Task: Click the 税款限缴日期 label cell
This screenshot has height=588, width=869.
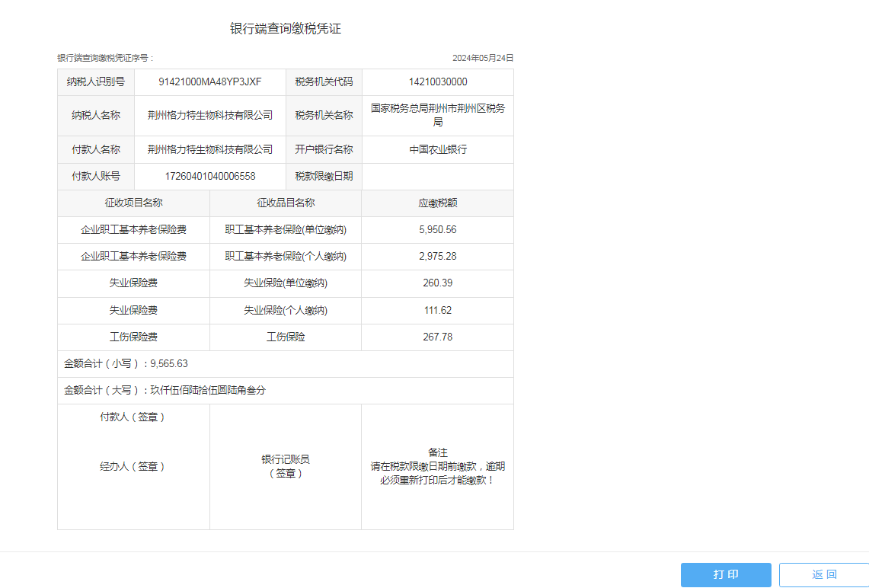Action: [x=324, y=176]
